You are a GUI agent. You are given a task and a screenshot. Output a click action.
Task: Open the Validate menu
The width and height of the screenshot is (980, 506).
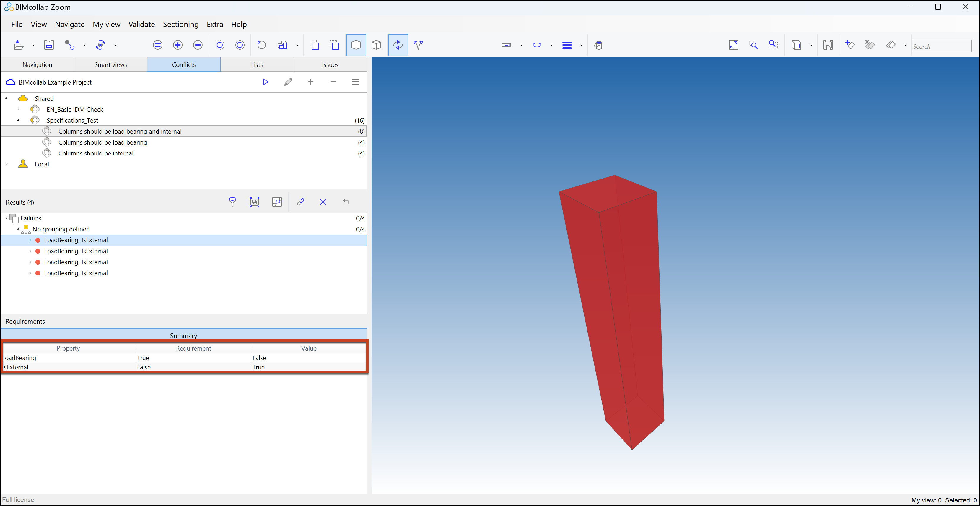pyautogui.click(x=141, y=24)
